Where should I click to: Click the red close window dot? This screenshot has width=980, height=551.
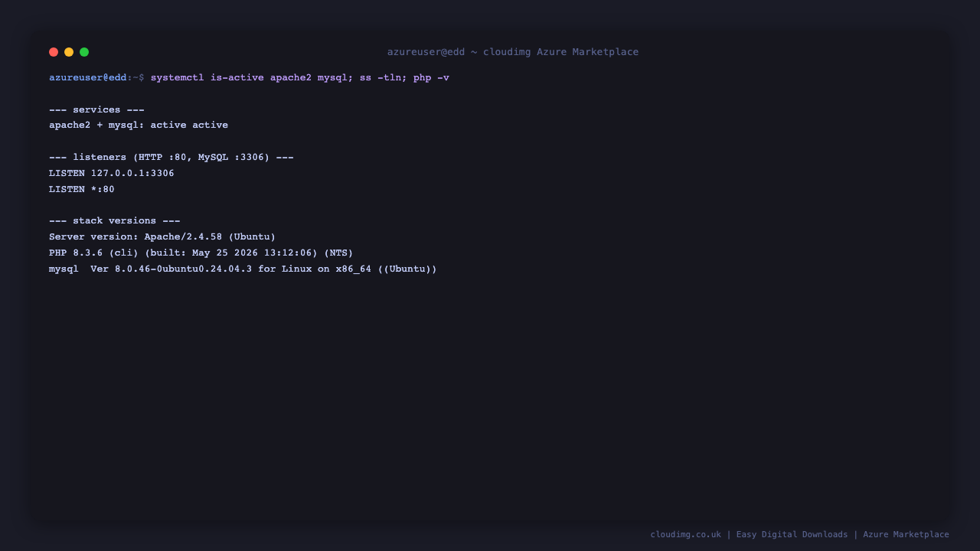coord(54,52)
